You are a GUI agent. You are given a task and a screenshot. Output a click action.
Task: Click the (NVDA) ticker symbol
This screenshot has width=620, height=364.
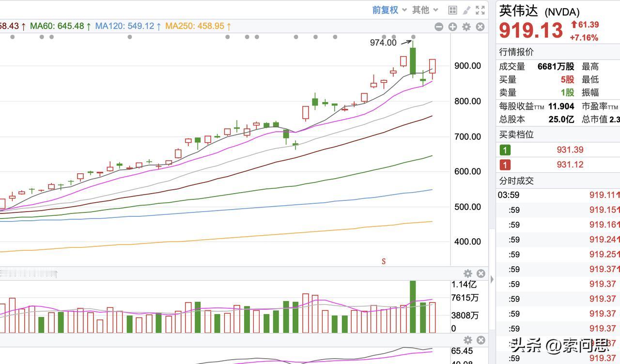(x=562, y=13)
